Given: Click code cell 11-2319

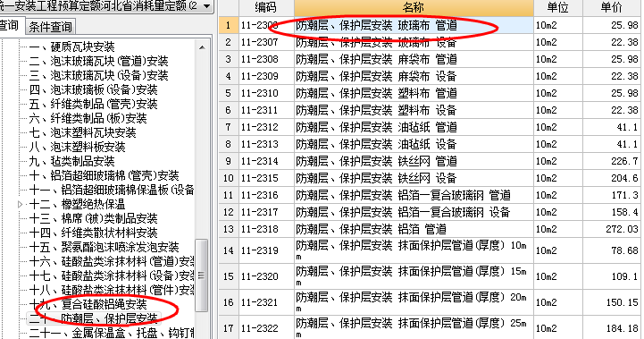Looking at the screenshot, I should pyautogui.click(x=266, y=250).
